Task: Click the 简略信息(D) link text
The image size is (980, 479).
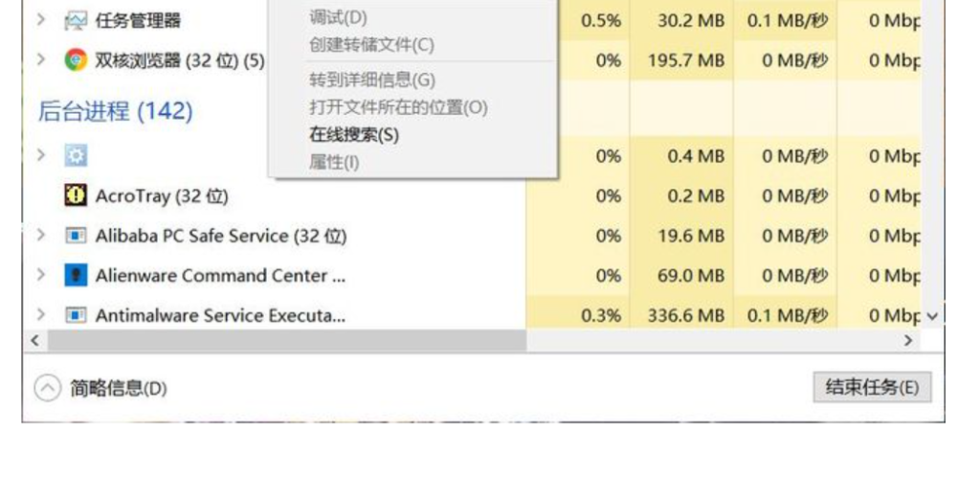Action: 119,388
